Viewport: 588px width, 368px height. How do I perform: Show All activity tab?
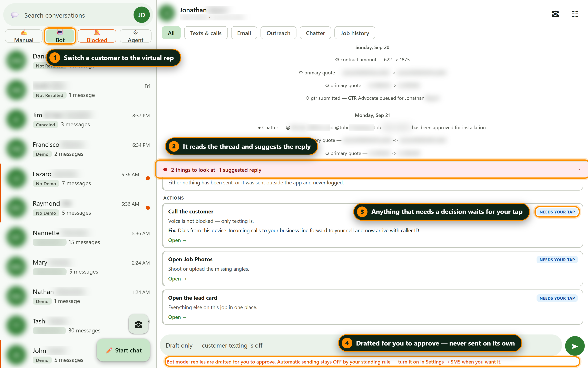171,33
